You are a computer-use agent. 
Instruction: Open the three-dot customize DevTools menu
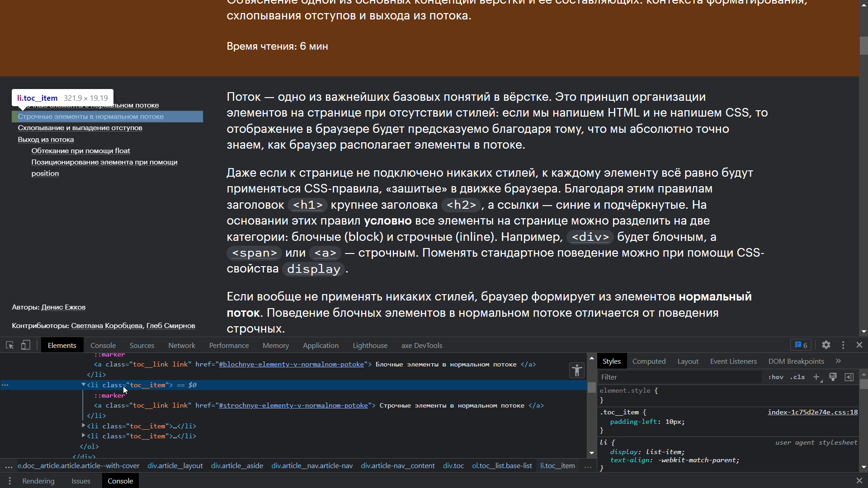843,345
